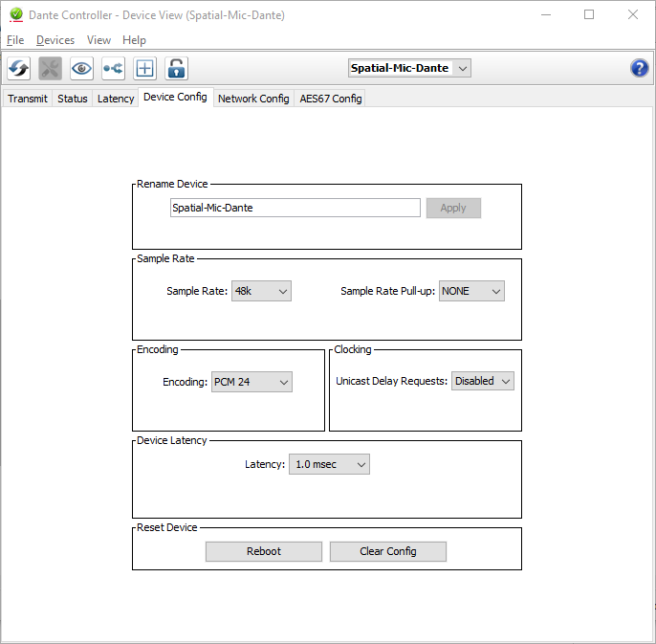Viewport: 656px width, 644px height.
Task: Click the greyed wrench Web Config icon
Action: (50, 68)
